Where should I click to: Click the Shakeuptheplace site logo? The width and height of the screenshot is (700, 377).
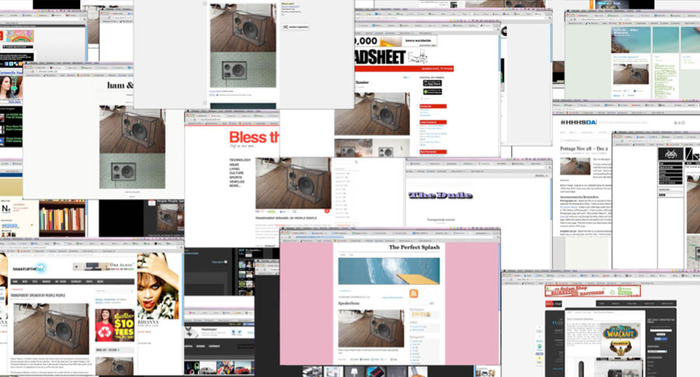tap(29, 268)
